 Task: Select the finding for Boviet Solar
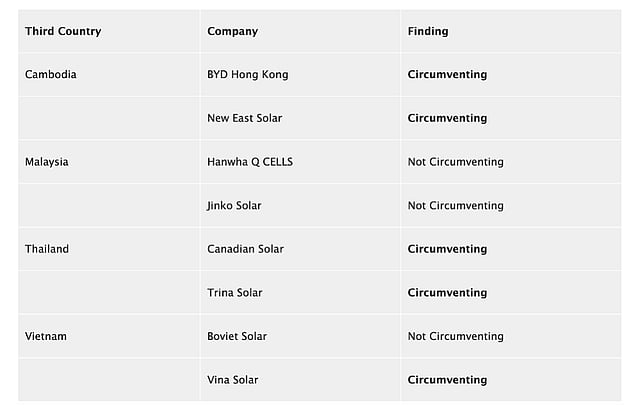(456, 336)
